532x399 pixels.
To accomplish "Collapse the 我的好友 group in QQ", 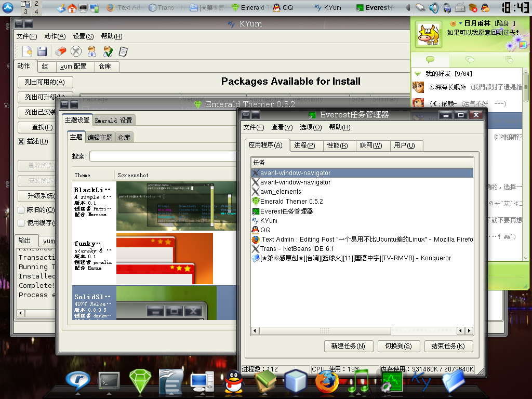I will 418,74.
